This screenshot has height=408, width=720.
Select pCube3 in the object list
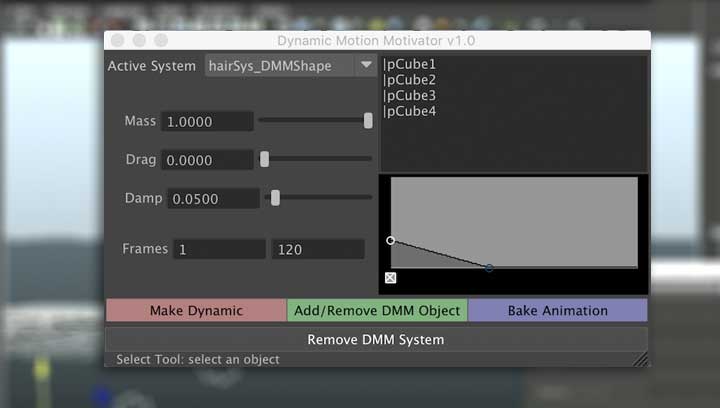[x=410, y=95]
